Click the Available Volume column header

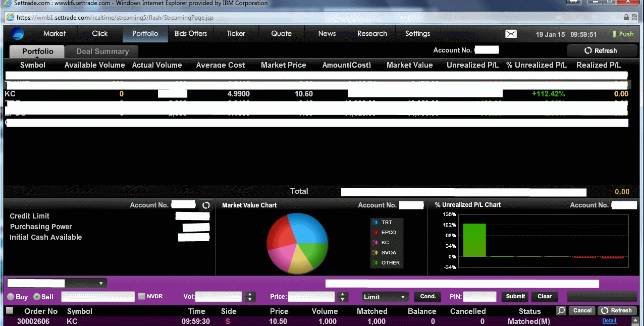click(x=94, y=65)
